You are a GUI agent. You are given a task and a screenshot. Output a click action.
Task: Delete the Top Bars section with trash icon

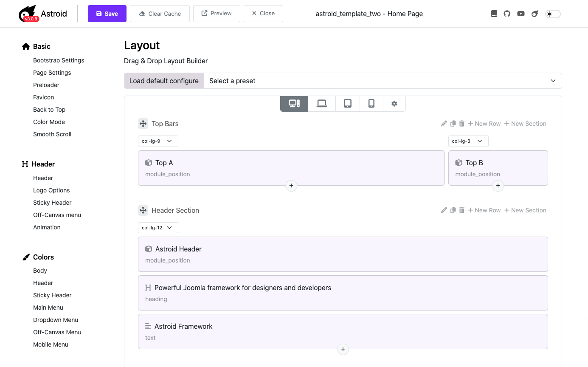point(462,124)
